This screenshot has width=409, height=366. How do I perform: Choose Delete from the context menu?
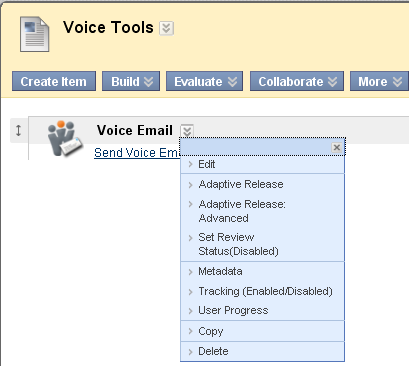pyautogui.click(x=263, y=351)
